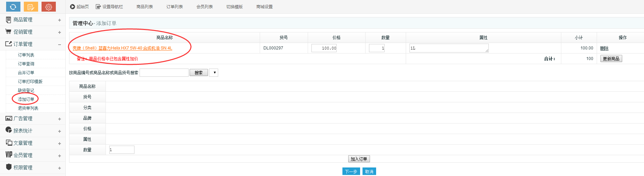
Task: Select 添加订单 in the sidebar
Action: (26, 99)
